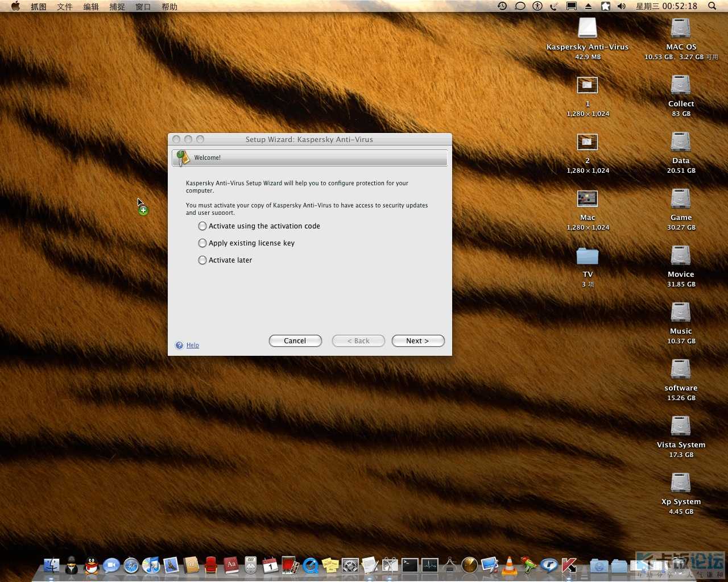The width and height of the screenshot is (728, 582).
Task: Select the TV folder on desktop
Action: point(588,256)
